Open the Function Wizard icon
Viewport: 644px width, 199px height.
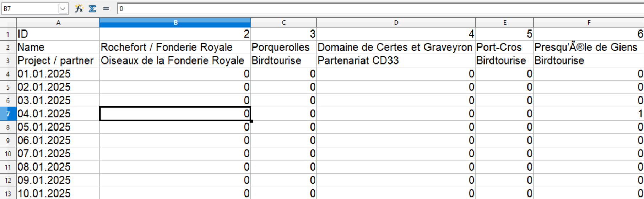pos(79,9)
